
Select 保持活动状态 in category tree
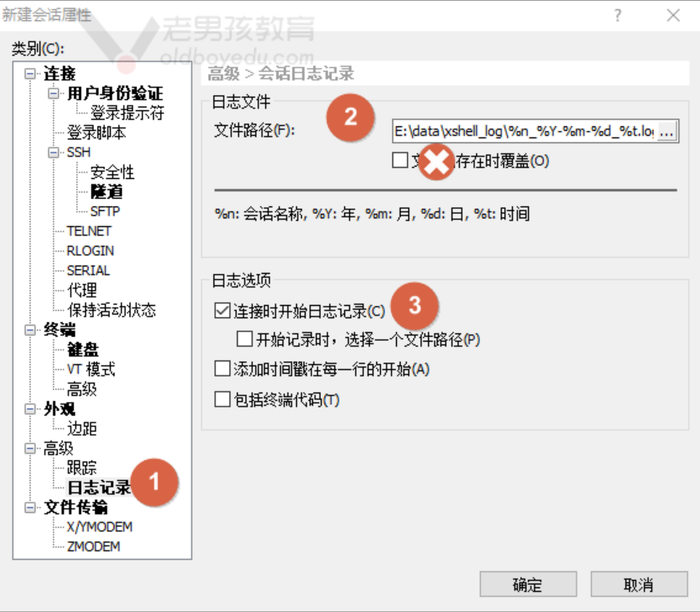click(111, 310)
